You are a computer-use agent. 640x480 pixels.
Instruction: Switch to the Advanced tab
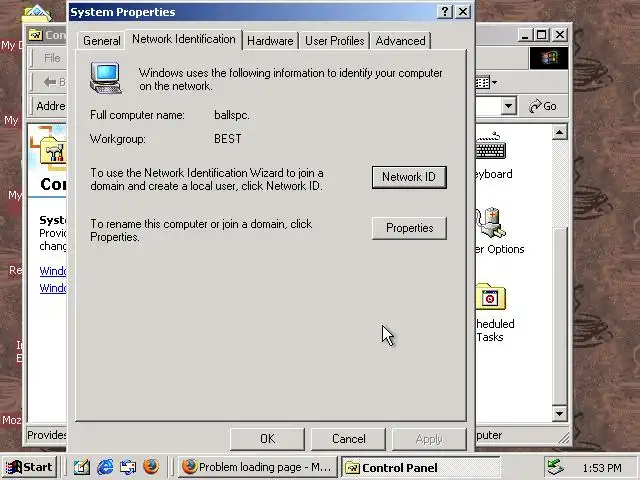400,41
